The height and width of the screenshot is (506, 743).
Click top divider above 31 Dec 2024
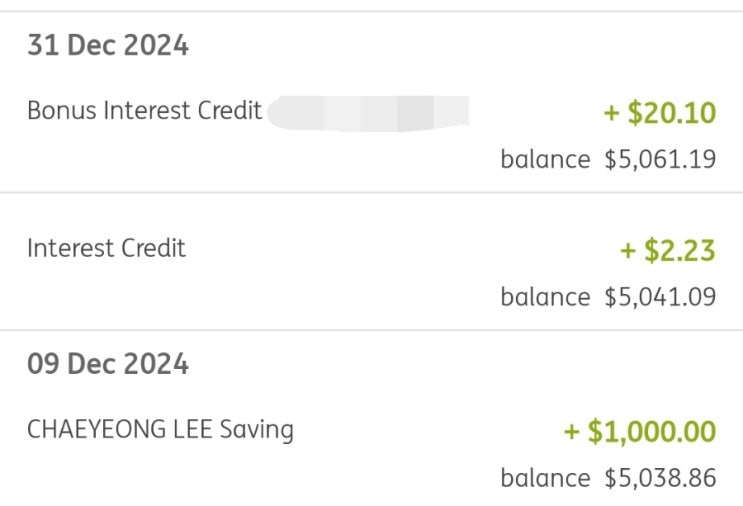click(371, 12)
